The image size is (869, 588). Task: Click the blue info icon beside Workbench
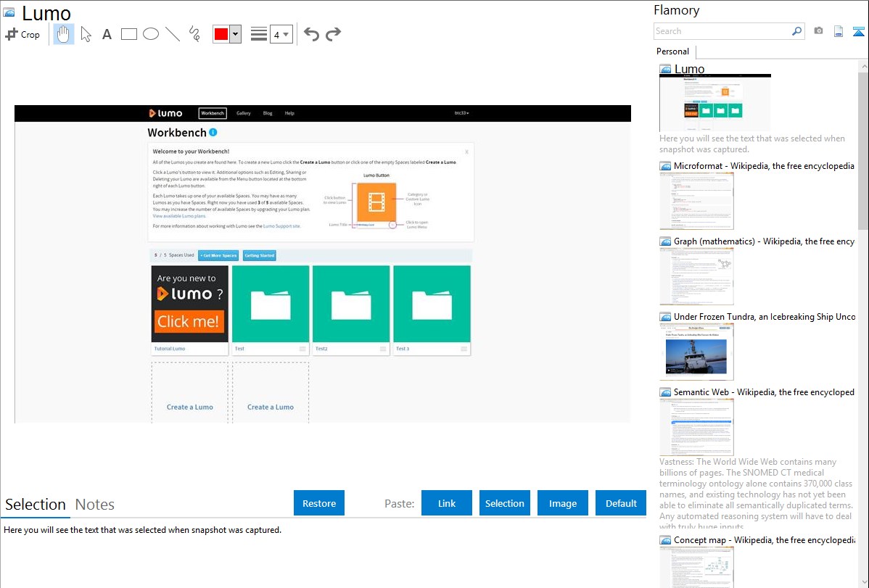tap(213, 133)
